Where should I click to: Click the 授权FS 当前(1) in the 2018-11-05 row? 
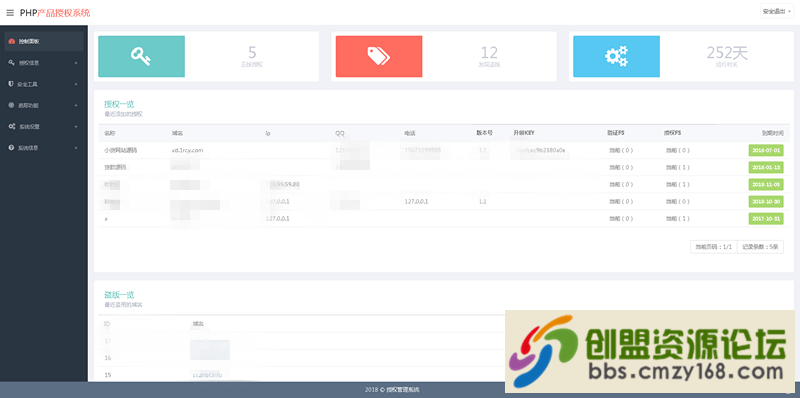677,185
